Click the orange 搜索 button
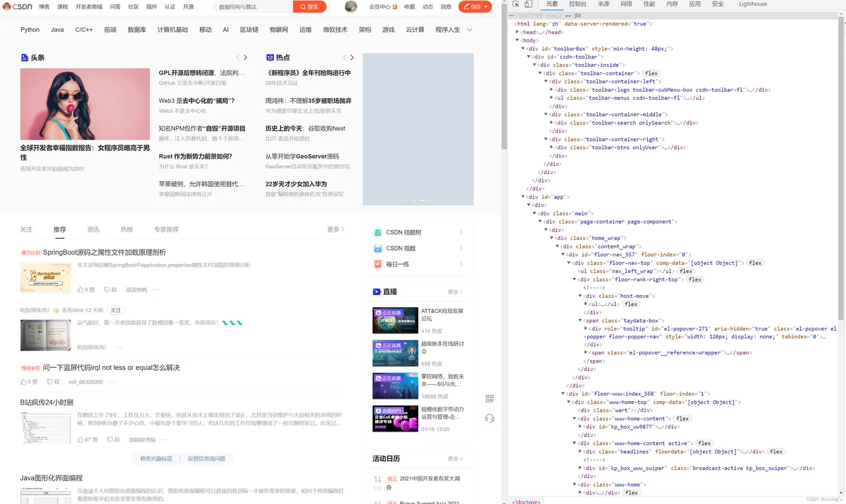846x504 pixels. [x=309, y=7]
